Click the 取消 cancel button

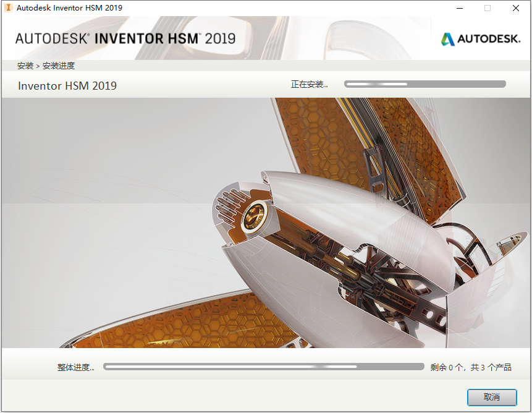pos(492,397)
